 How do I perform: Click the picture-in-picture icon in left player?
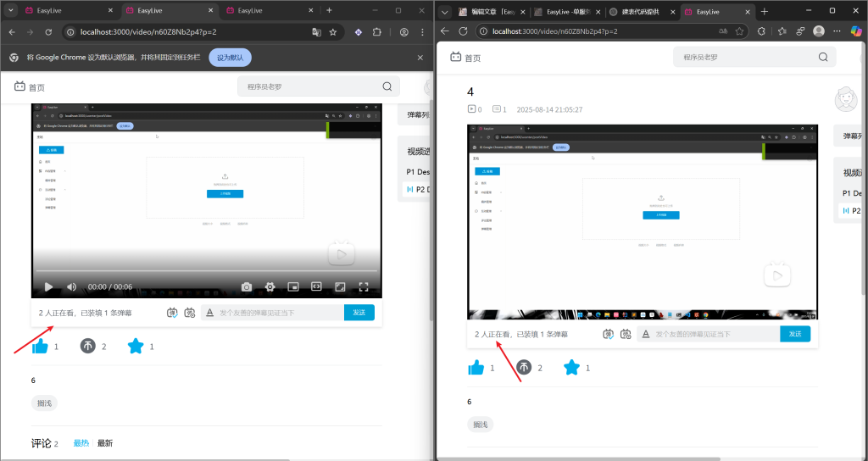[293, 287]
